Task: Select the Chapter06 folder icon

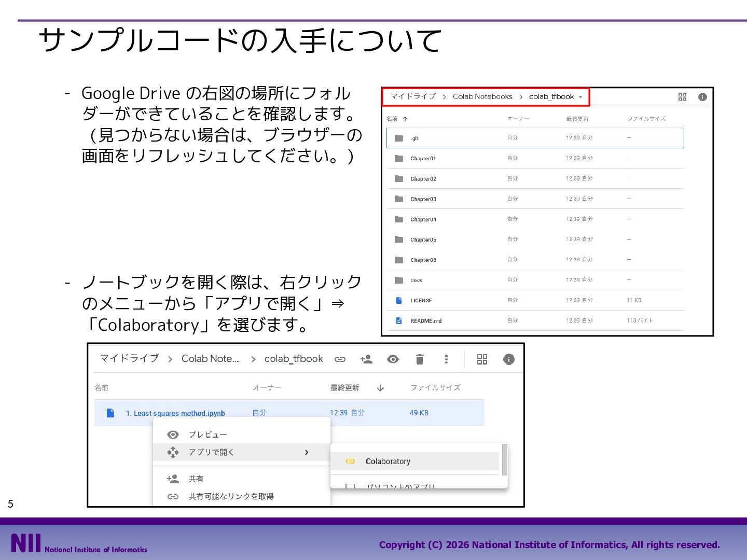Action: click(399, 260)
